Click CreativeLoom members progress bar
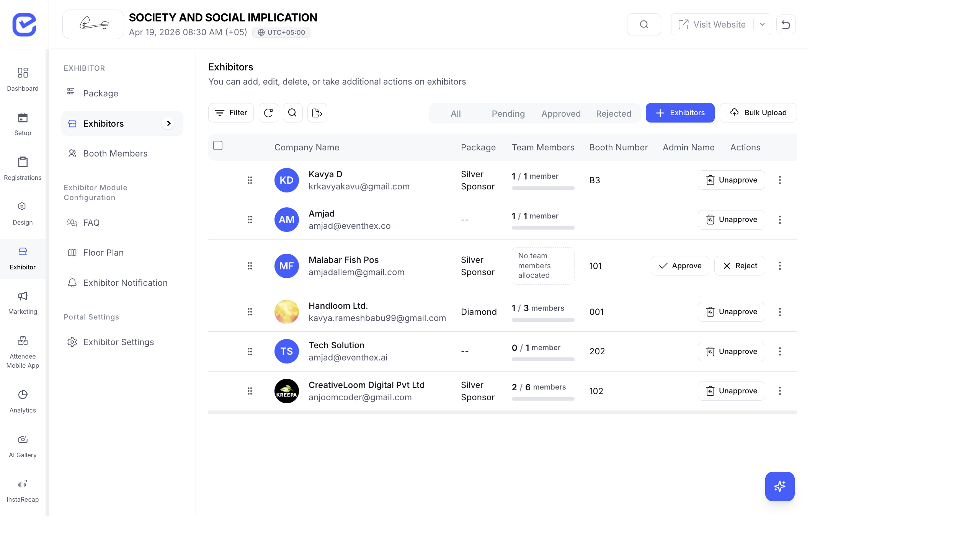Image resolution: width=980 pixels, height=551 pixels. 543,399
